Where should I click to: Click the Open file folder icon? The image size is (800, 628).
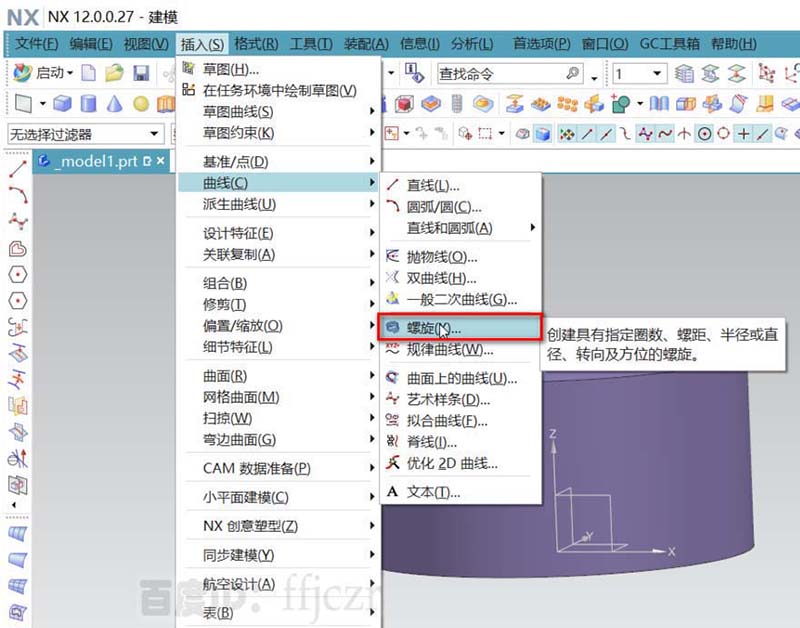pyautogui.click(x=112, y=71)
